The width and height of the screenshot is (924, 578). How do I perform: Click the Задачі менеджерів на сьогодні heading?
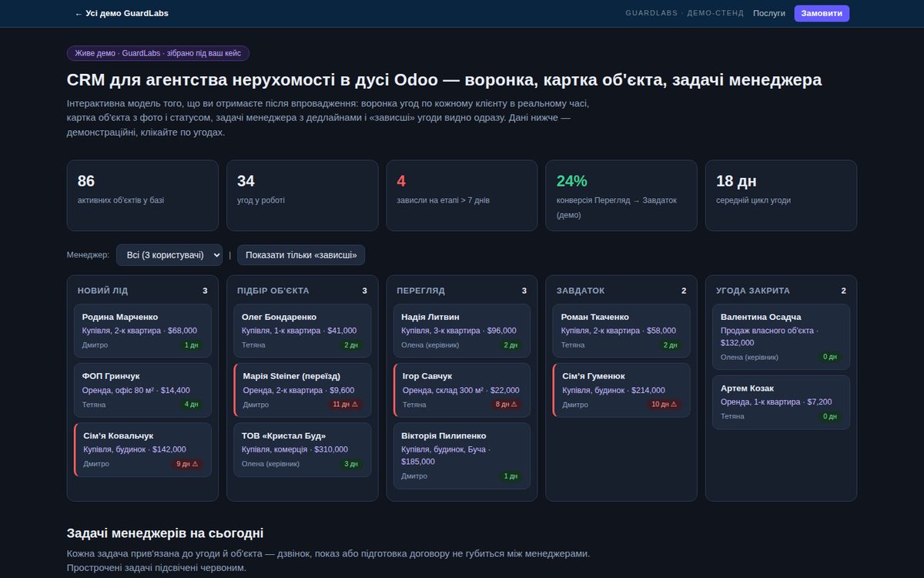click(166, 533)
